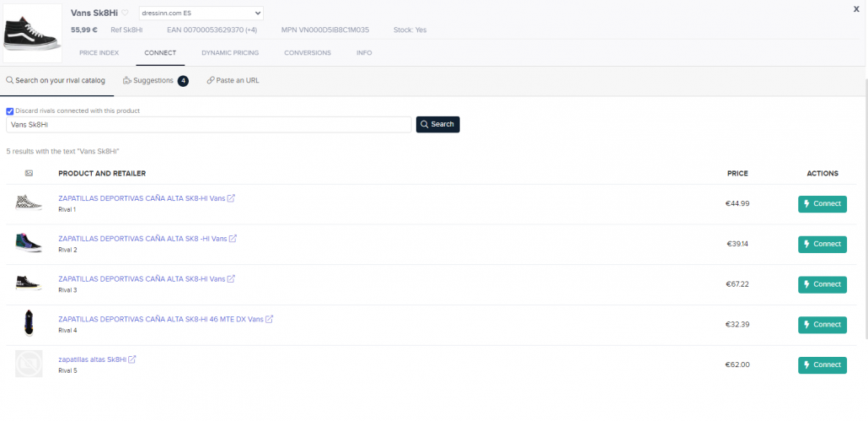Screen dimensions: 868x421
Task: Click the Vans Sk8Hi main product image
Action: click(32, 33)
